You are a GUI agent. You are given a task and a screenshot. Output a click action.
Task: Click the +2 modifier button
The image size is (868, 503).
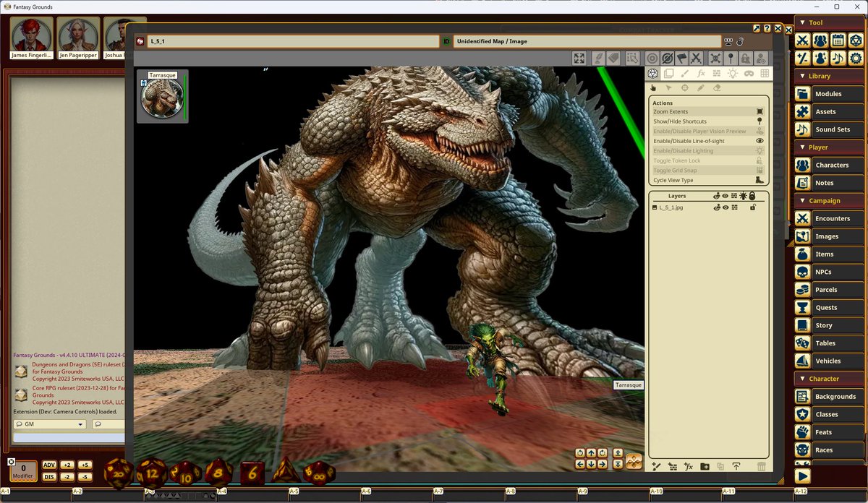(67, 465)
